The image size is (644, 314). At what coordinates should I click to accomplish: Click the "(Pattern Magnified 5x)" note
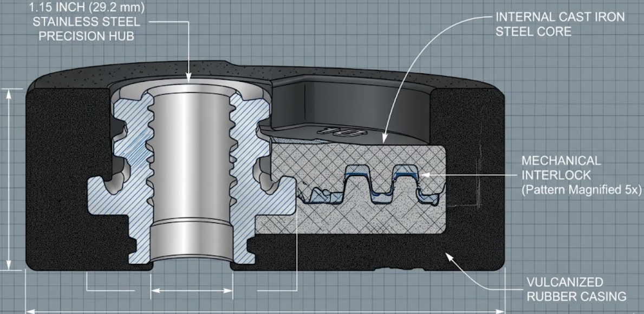pyautogui.click(x=581, y=190)
